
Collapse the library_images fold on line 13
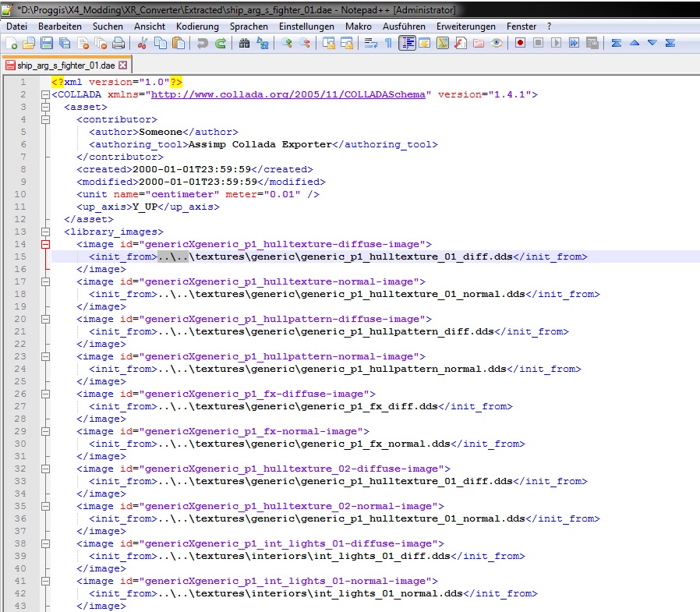(x=45, y=232)
